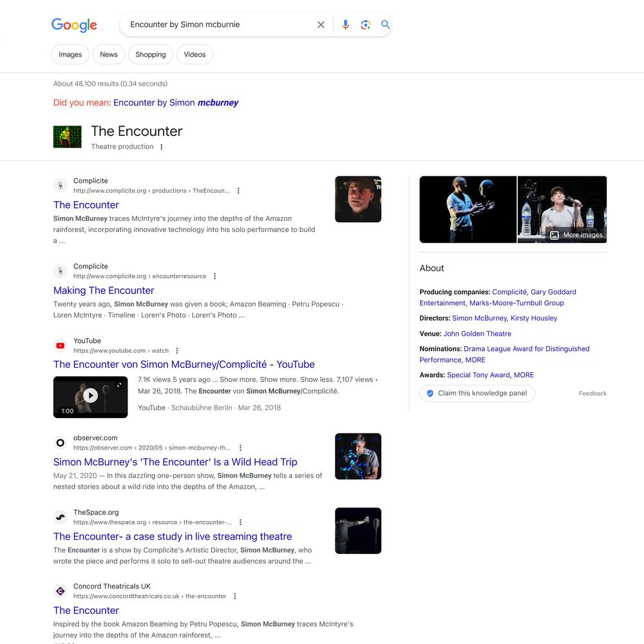
Task: Click the 'Theatre production' subtitle text
Action: pyautogui.click(x=122, y=147)
